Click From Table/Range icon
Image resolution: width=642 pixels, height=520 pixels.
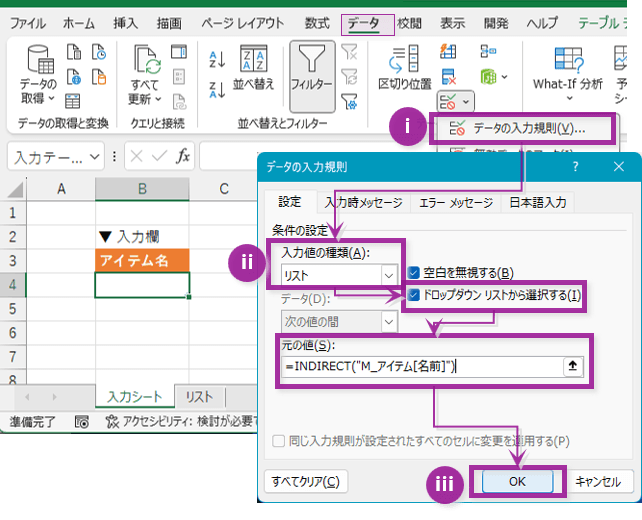click(72, 101)
